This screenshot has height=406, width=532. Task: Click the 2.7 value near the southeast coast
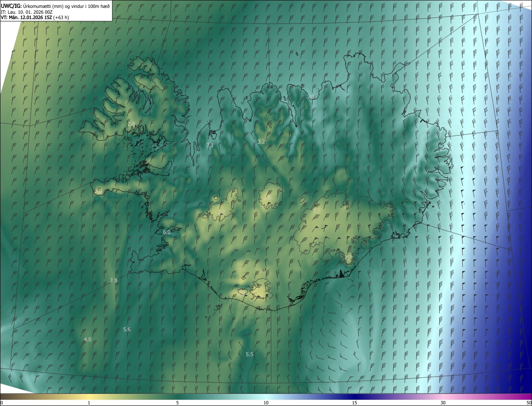[x=348, y=258]
